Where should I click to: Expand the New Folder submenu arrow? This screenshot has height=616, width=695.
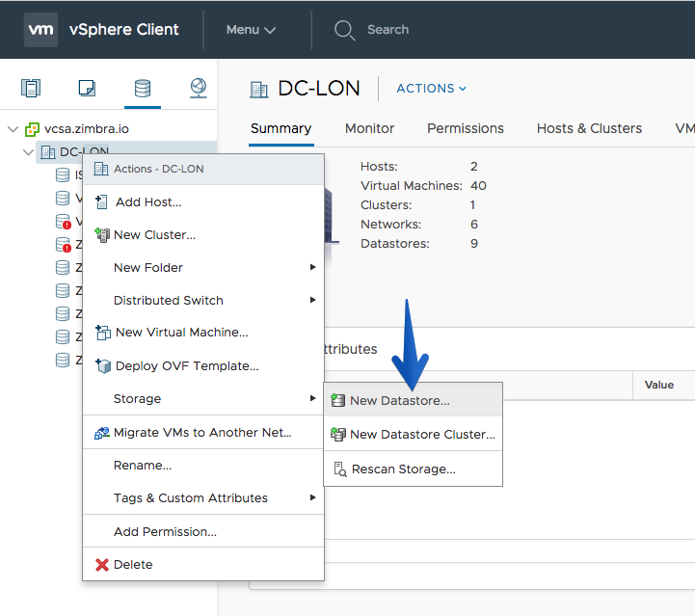coord(313,267)
